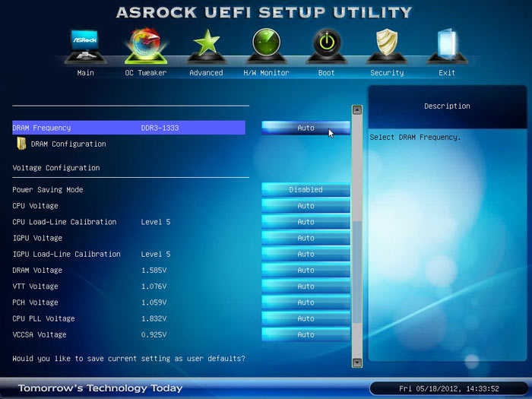Open the VCCSA Voltage Auto selector
The height and width of the screenshot is (399, 532).
(x=306, y=335)
